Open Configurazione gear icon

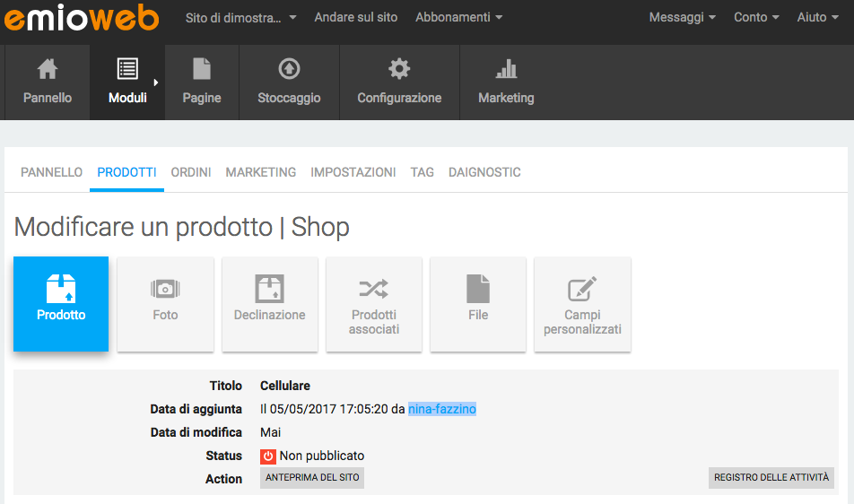[x=399, y=69]
